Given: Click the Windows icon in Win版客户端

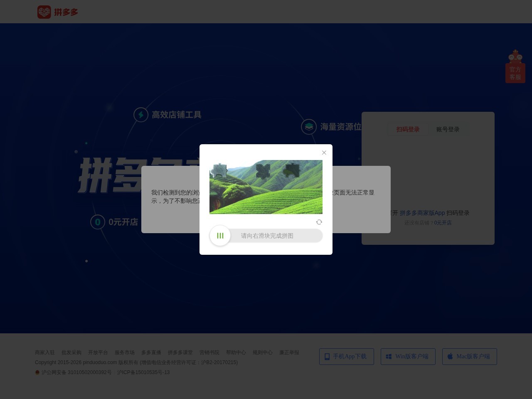Looking at the screenshot, I should coord(389,356).
